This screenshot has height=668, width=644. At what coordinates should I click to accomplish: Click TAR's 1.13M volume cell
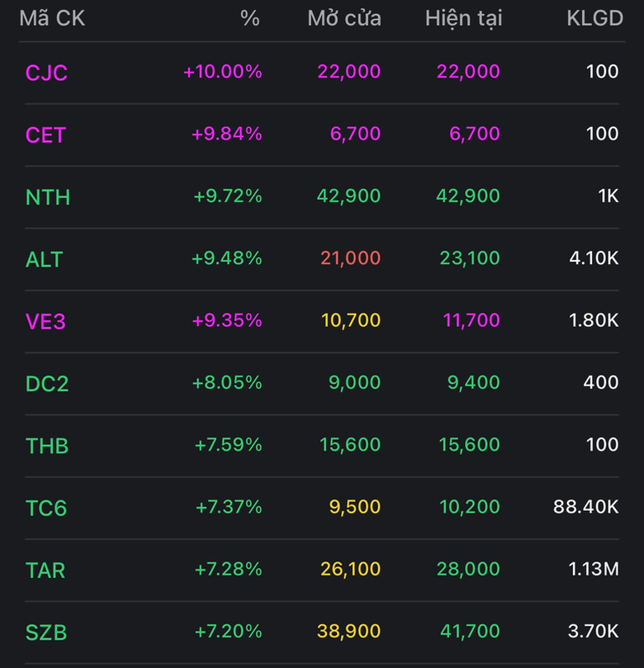pyautogui.click(x=592, y=569)
